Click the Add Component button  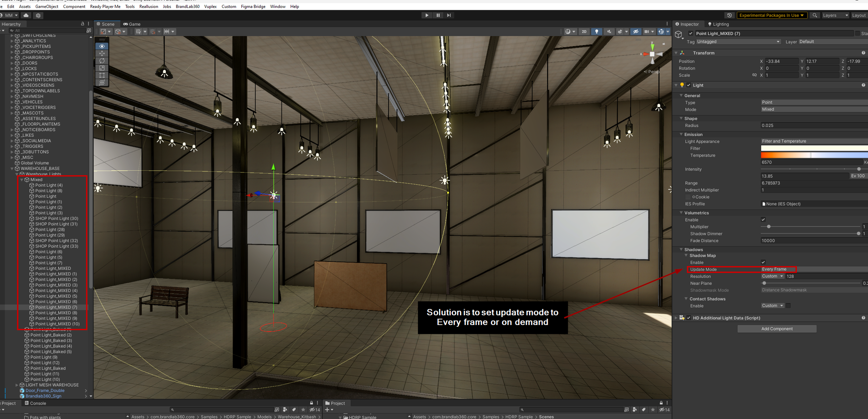pos(777,329)
